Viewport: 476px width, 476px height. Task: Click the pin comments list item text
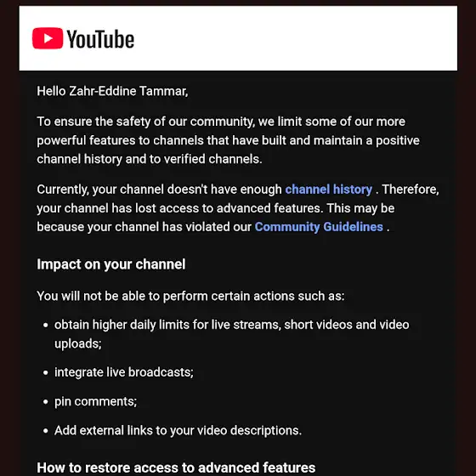pyautogui.click(x=95, y=401)
